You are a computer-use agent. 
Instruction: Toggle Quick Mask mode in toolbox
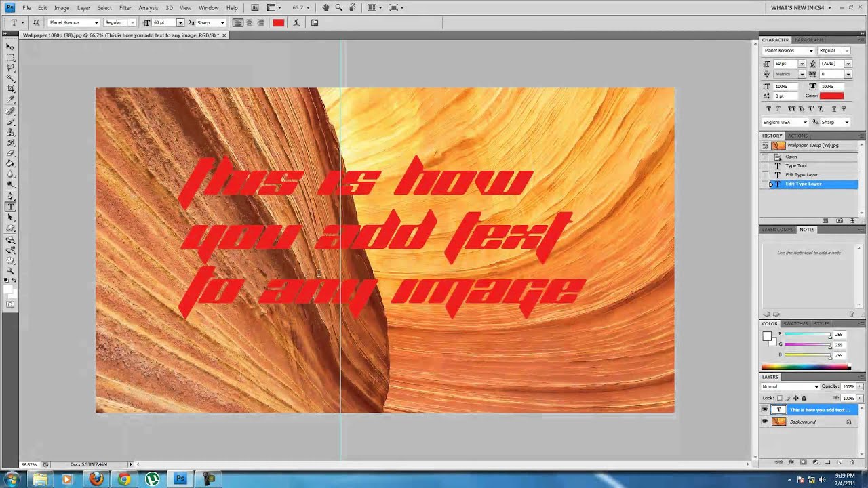[10, 304]
